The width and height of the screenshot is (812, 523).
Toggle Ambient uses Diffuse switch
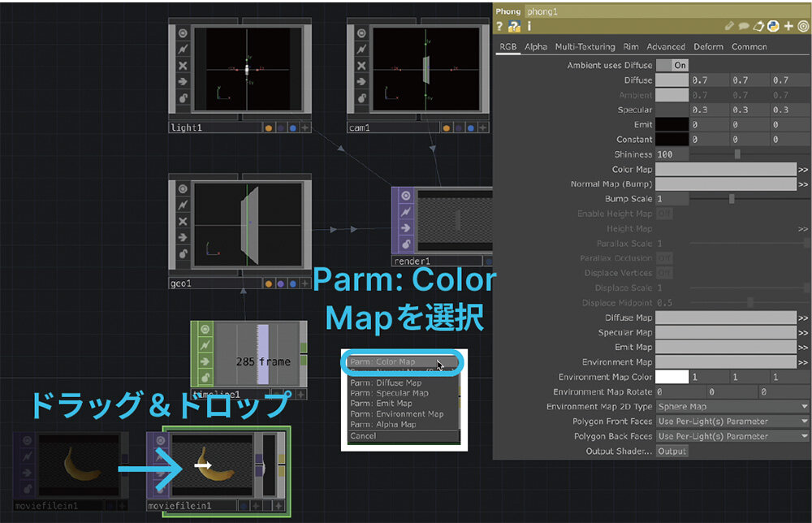click(x=671, y=65)
